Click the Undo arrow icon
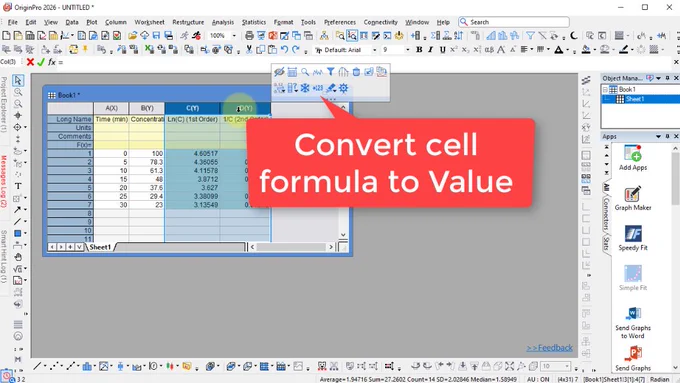 [x=284, y=49]
